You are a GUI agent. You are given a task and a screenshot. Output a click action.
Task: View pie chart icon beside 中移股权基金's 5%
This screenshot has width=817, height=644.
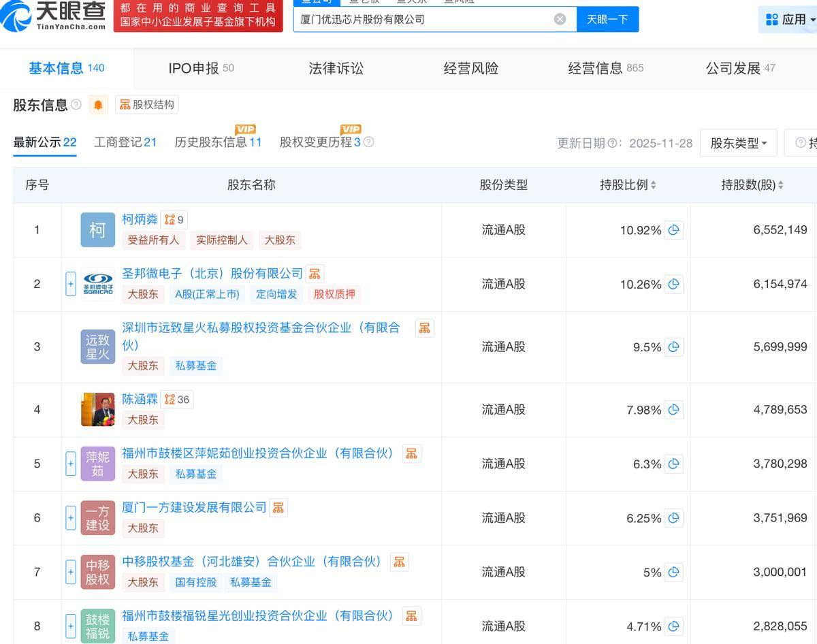click(x=673, y=573)
